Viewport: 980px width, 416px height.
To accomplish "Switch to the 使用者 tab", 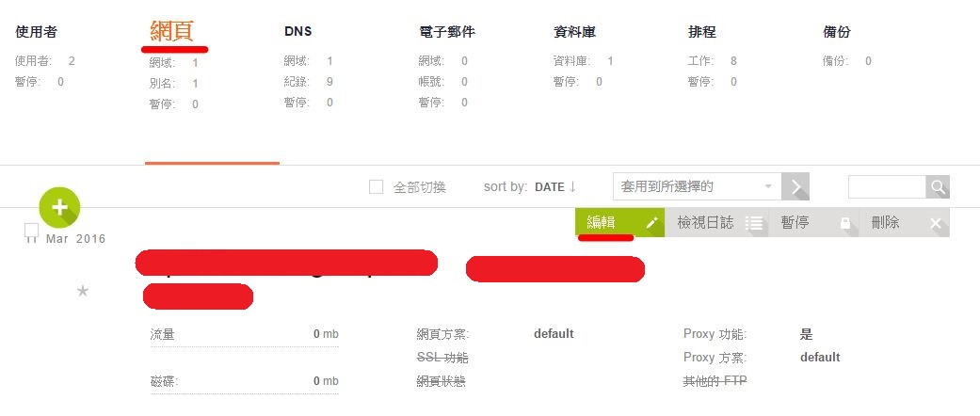I will click(37, 32).
